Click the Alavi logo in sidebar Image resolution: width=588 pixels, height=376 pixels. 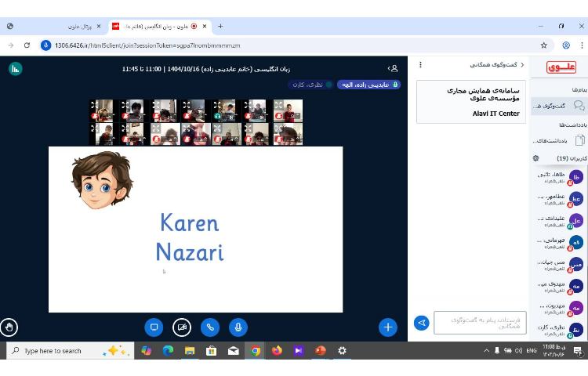click(x=561, y=68)
